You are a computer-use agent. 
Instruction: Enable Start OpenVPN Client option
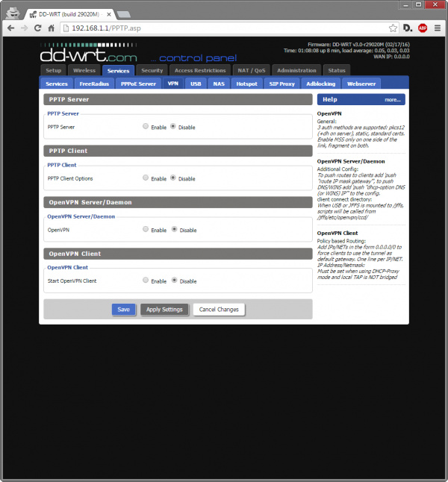146,281
